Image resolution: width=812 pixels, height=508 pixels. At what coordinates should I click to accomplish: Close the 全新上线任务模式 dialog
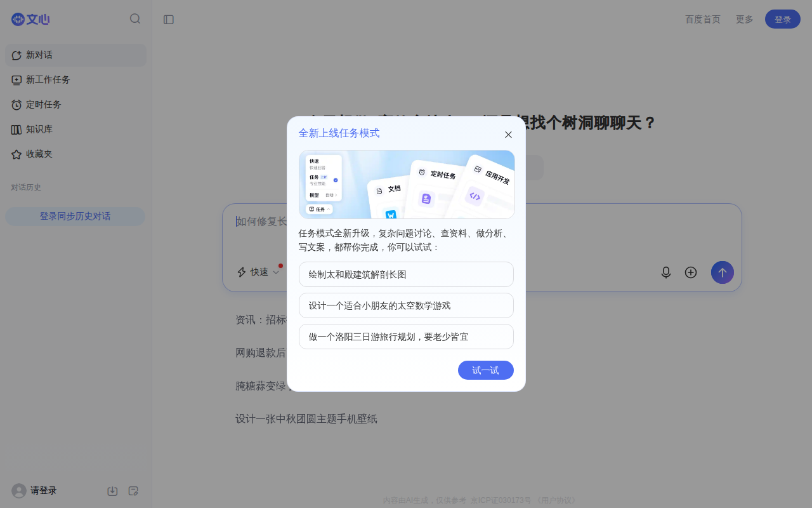tap(508, 135)
